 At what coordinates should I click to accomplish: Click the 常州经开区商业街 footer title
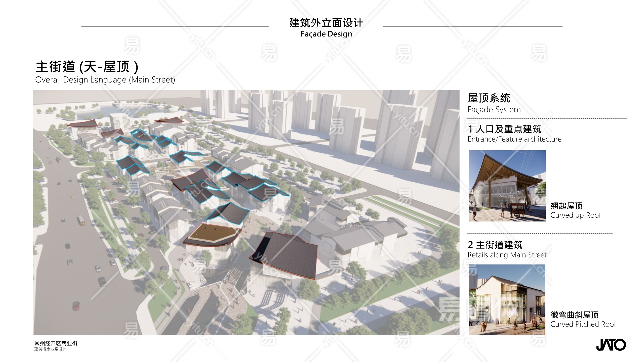pyautogui.click(x=56, y=343)
